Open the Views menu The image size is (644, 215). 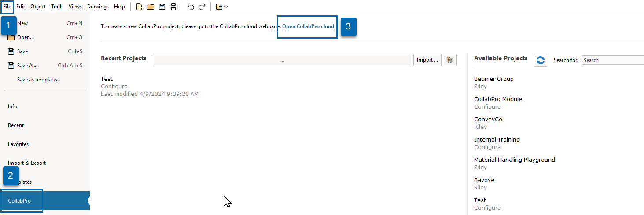[x=75, y=7]
